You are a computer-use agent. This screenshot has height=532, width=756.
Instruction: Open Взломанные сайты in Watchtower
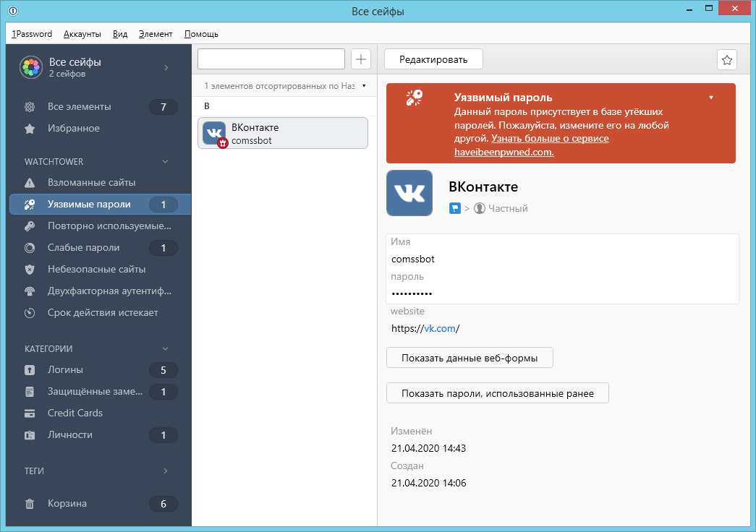(99, 183)
